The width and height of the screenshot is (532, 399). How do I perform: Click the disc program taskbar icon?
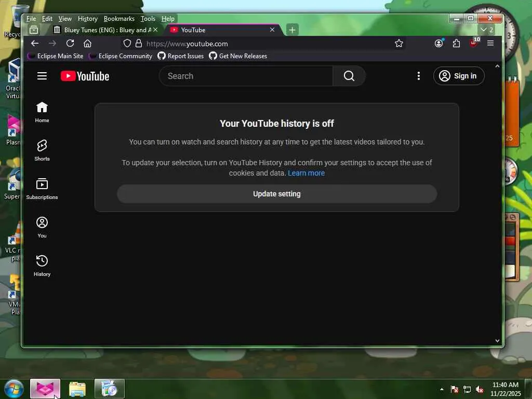point(110,389)
